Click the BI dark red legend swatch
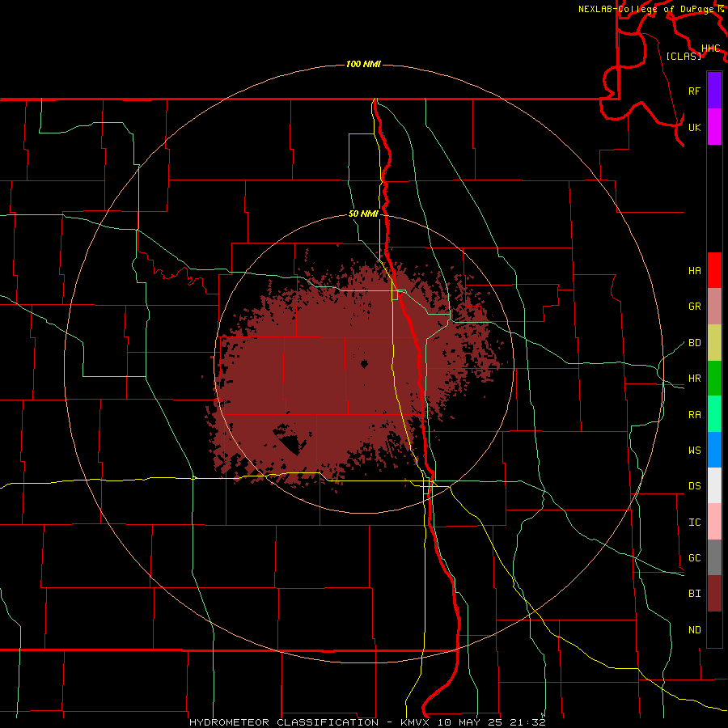 click(x=714, y=594)
